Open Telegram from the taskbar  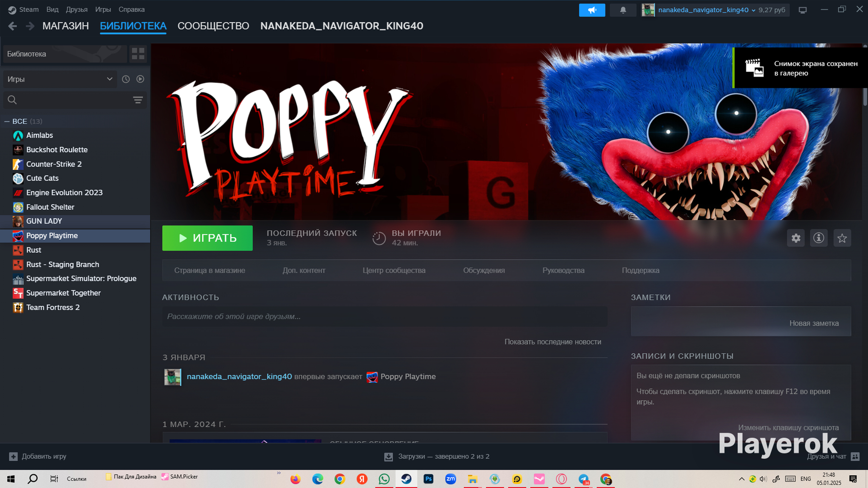584,479
